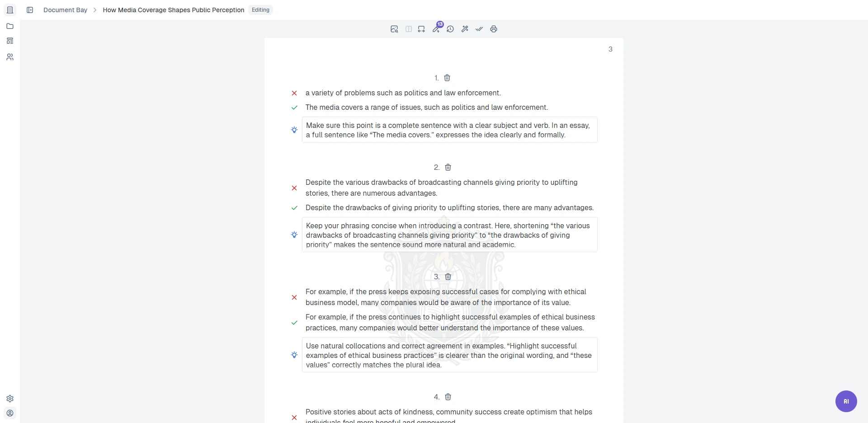The image size is (868, 423).
Task: Click red X beside 'Despite the various drawbacks'
Action: coord(294,188)
